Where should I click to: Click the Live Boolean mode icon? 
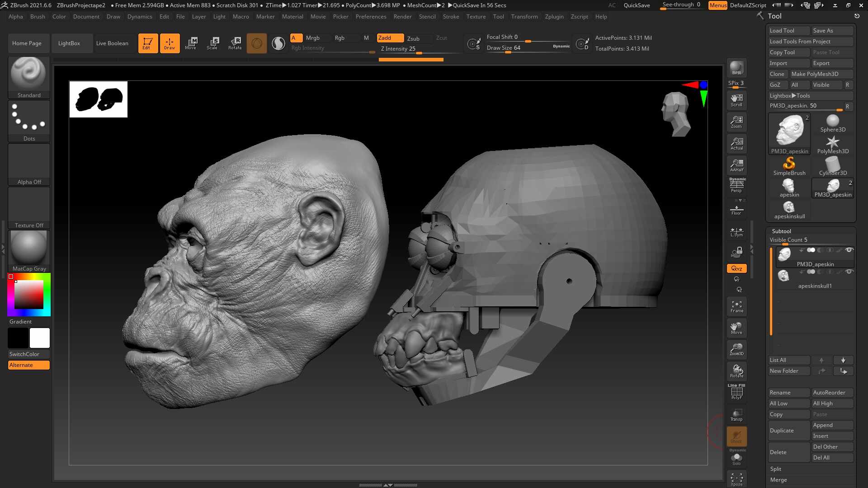[112, 43]
